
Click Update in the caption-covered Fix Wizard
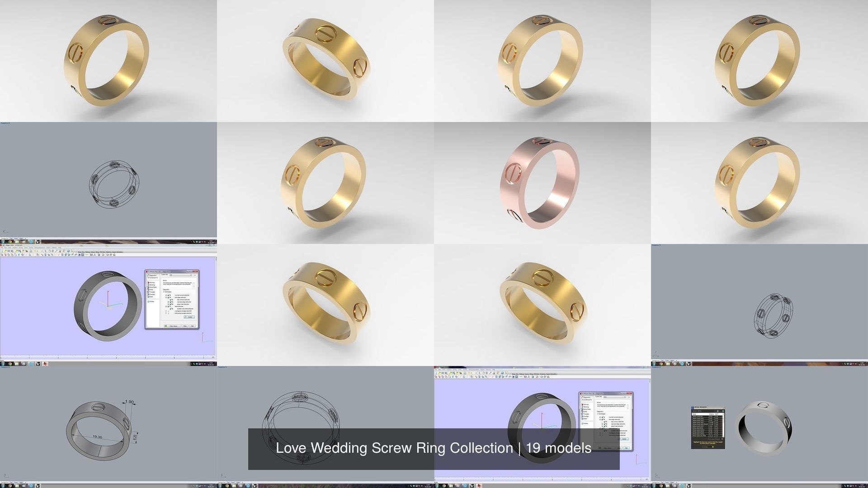pos(623,439)
